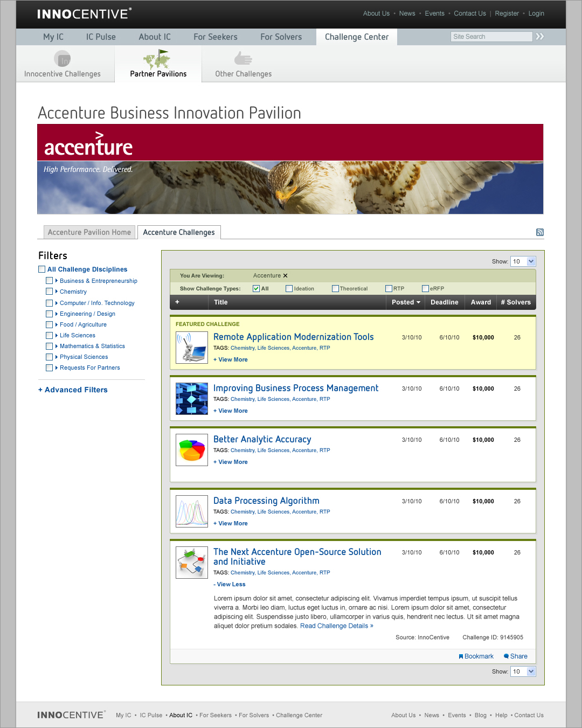582x728 pixels.
Task: Click the Share icon link
Action: 516,656
